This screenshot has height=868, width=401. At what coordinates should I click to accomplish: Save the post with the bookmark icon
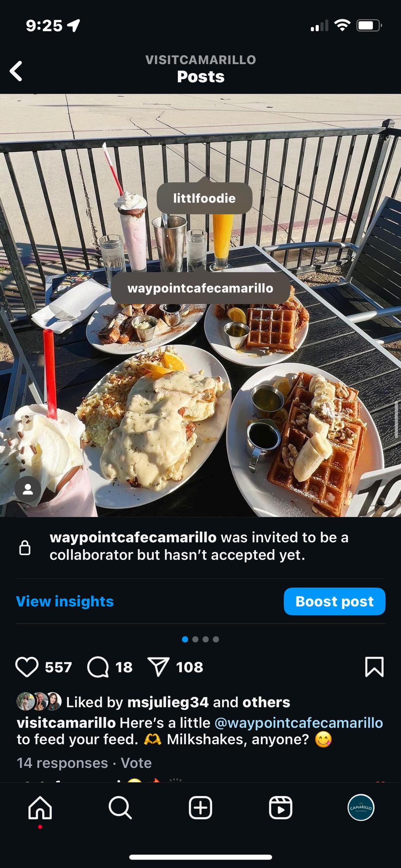point(374,667)
